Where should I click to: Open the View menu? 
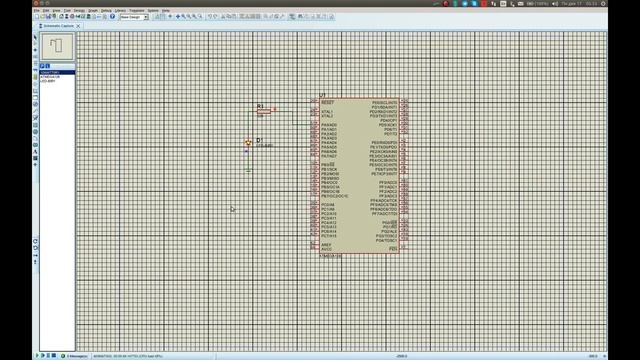[56, 11]
